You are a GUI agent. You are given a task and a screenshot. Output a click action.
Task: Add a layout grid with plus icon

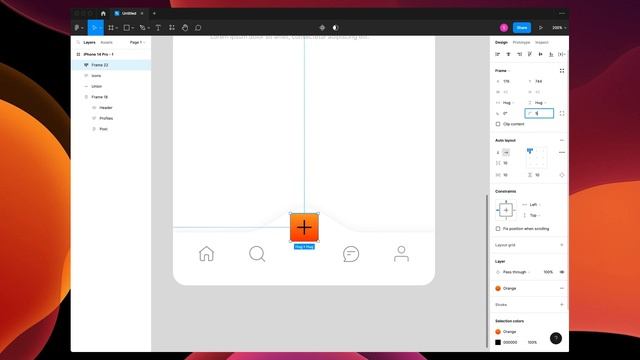[562, 245]
